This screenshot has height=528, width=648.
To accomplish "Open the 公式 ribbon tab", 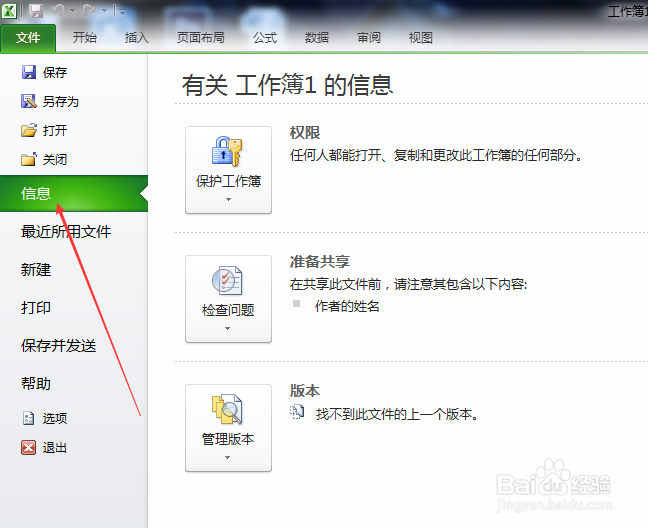I will (265, 38).
